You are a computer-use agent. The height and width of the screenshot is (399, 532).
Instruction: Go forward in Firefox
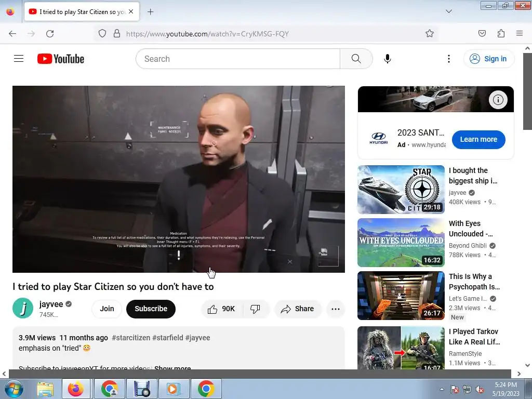(31, 34)
